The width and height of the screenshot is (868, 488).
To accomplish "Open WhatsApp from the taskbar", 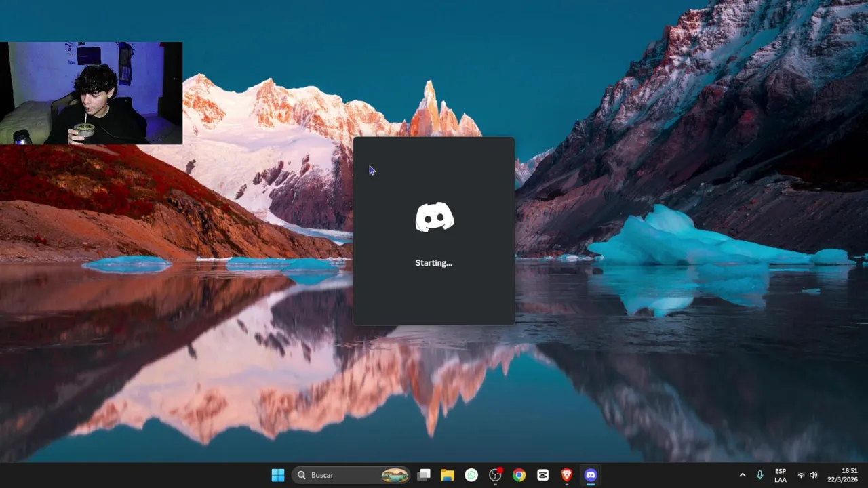I will click(x=471, y=475).
